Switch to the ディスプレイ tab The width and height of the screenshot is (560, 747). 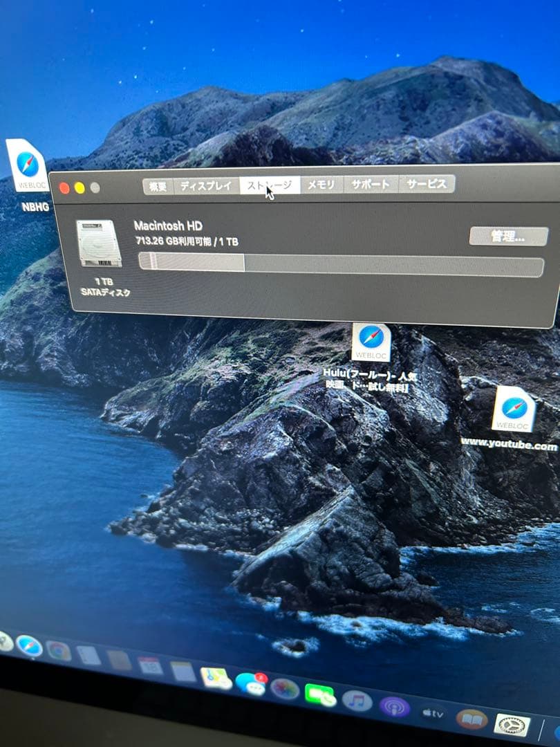coord(206,185)
